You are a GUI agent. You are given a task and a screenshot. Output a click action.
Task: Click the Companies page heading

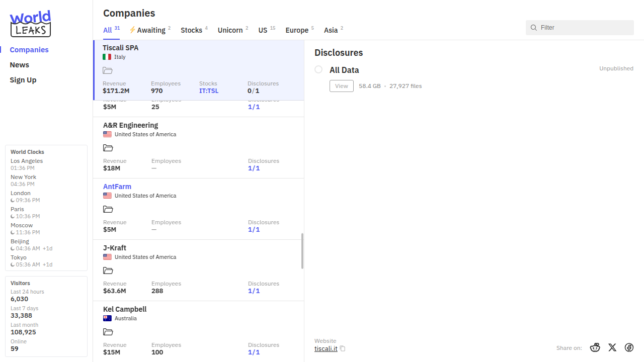pos(129,13)
